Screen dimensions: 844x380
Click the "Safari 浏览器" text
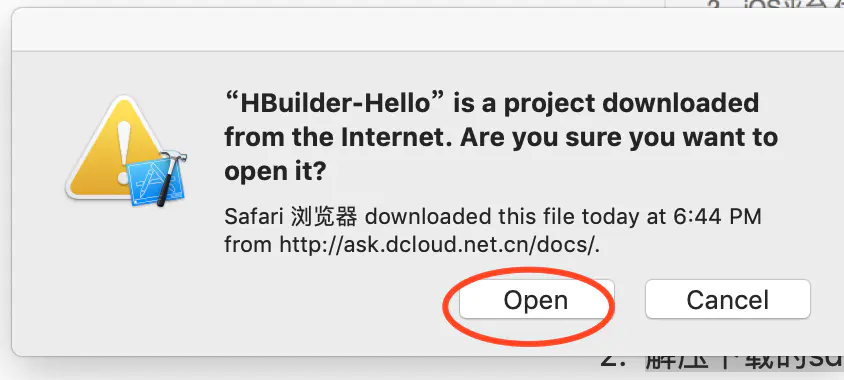(291, 217)
